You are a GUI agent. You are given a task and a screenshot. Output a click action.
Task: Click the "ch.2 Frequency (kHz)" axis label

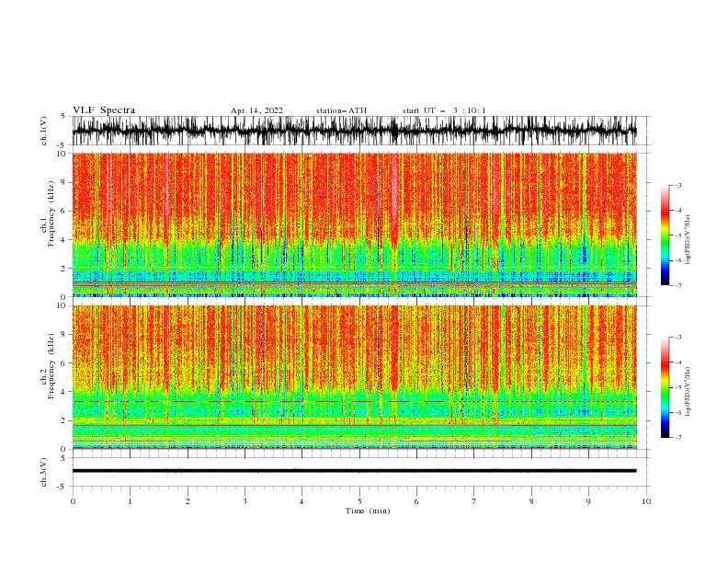pyautogui.click(x=48, y=366)
